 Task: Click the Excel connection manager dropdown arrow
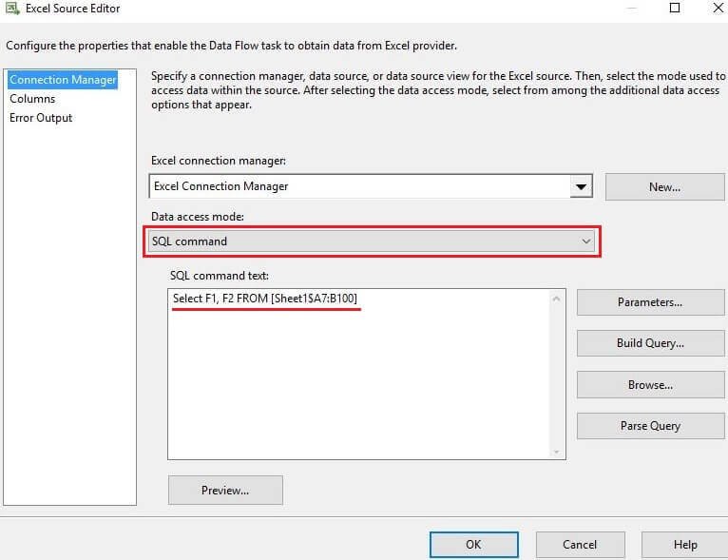(582, 187)
